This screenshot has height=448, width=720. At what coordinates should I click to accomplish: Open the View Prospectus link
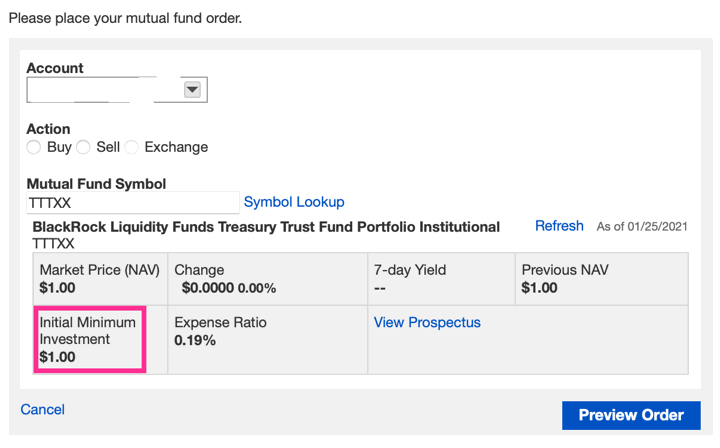tap(427, 323)
